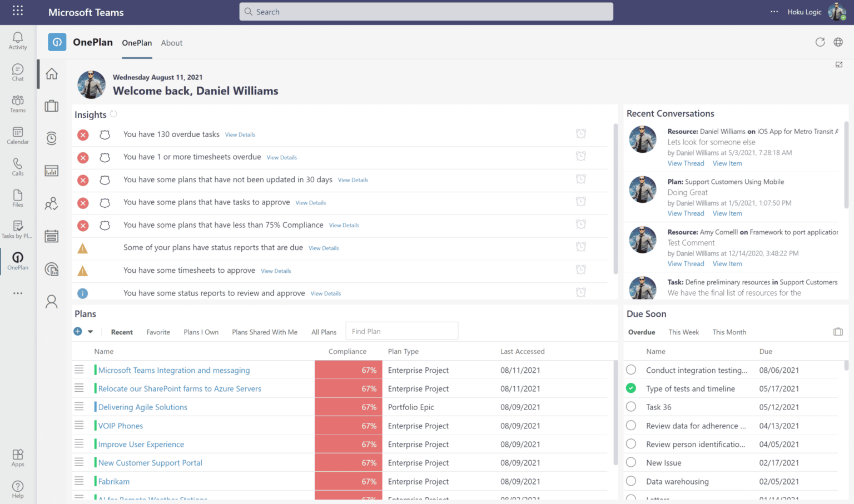Switch to the About tab

(172, 43)
